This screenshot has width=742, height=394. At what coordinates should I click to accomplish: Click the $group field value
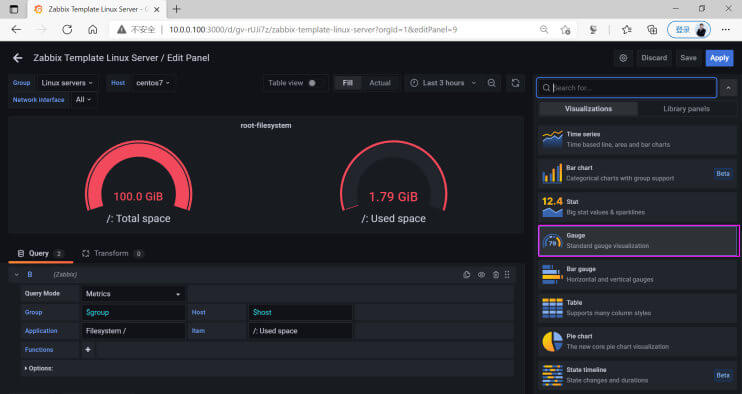[133, 312]
